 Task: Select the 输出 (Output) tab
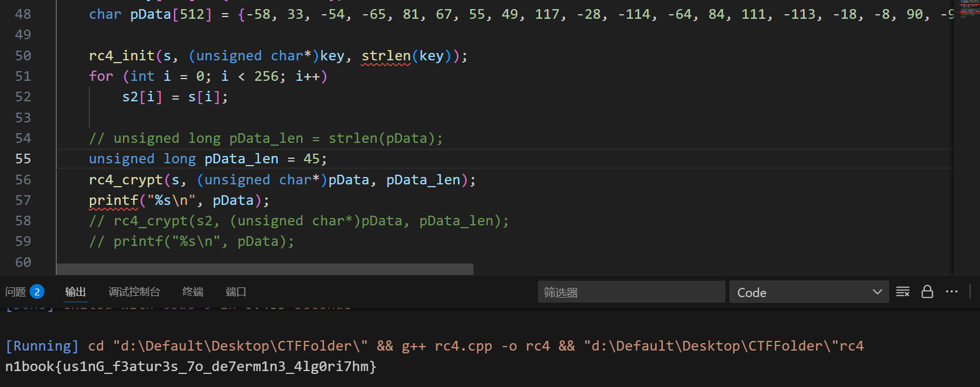(x=75, y=292)
